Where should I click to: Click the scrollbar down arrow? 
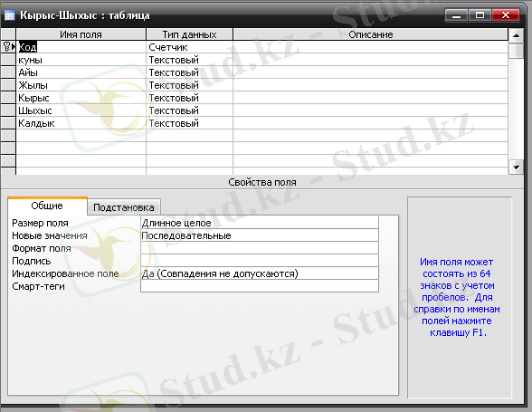coord(516,168)
